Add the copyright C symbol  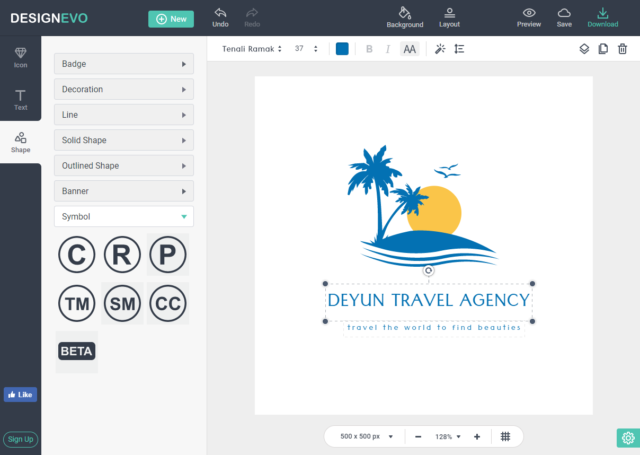click(x=77, y=255)
